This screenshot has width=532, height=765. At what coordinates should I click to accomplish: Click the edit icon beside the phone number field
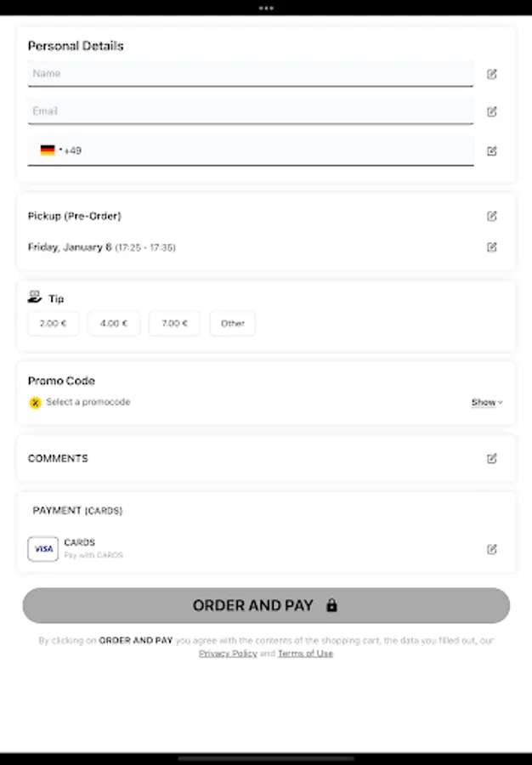pos(491,151)
